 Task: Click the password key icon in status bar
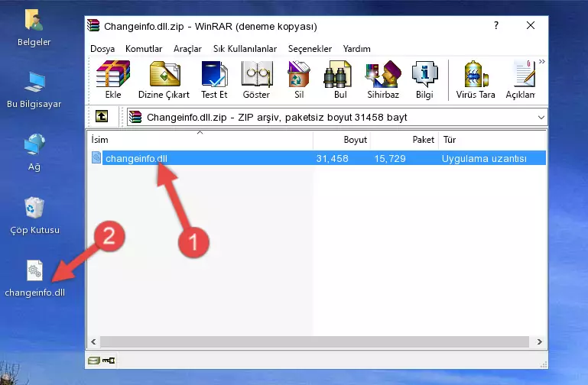tap(109, 361)
